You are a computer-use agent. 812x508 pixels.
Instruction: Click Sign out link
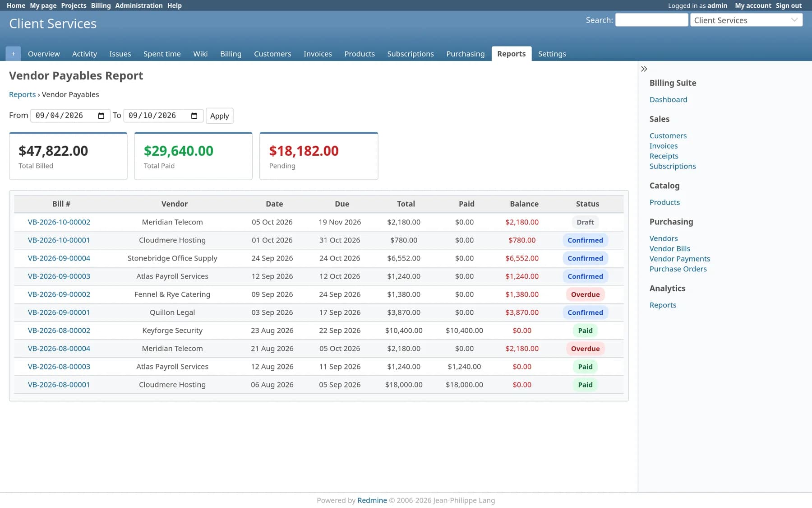click(789, 5)
